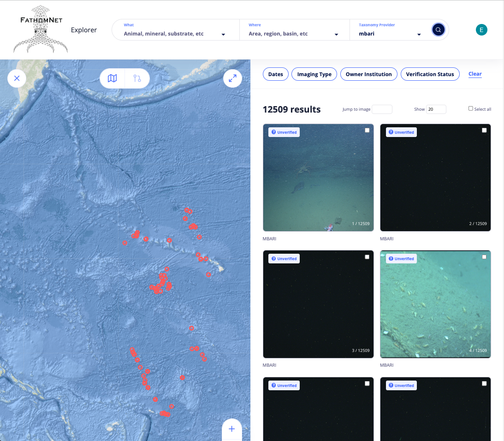Check the first image's selection box
The height and width of the screenshot is (441, 504).
click(367, 131)
